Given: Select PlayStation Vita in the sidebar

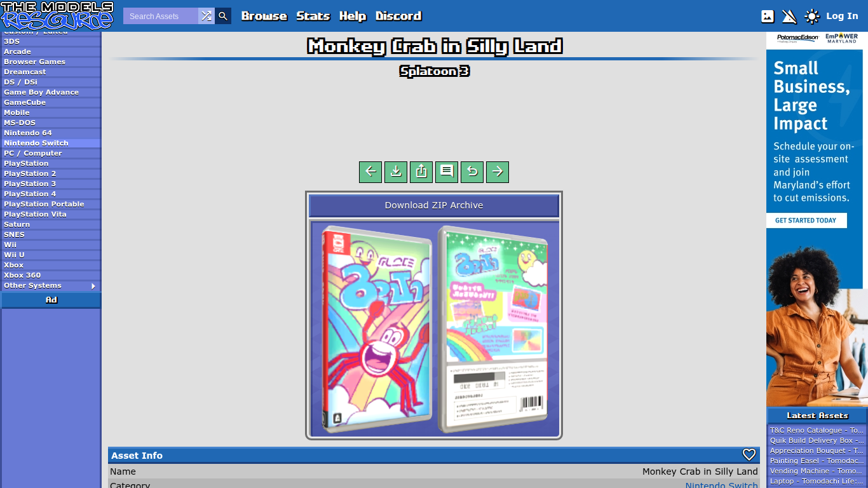Looking at the screenshot, I should (51, 214).
